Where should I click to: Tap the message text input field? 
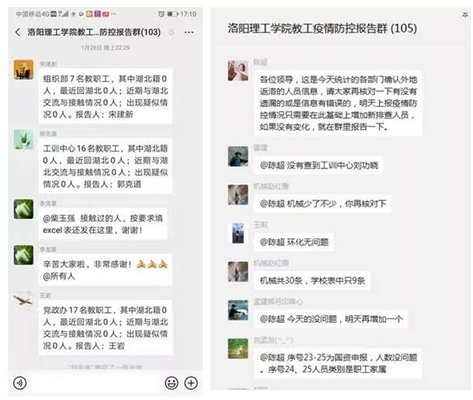pos(95,383)
